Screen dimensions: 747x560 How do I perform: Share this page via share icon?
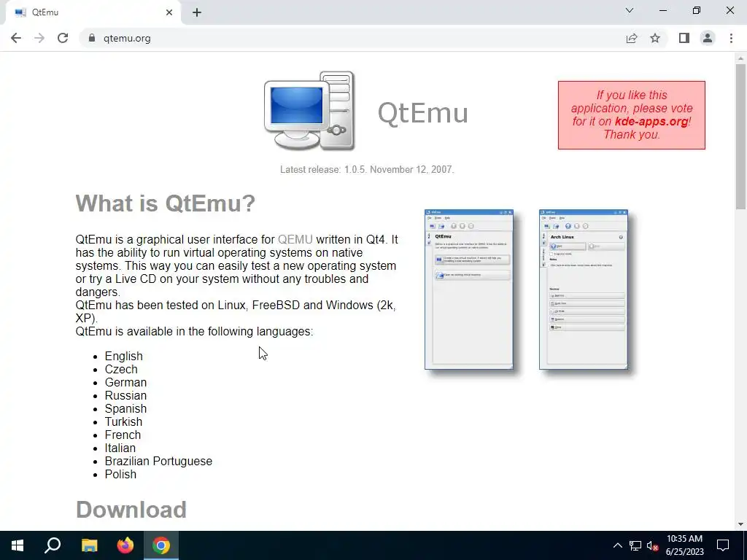coord(632,38)
